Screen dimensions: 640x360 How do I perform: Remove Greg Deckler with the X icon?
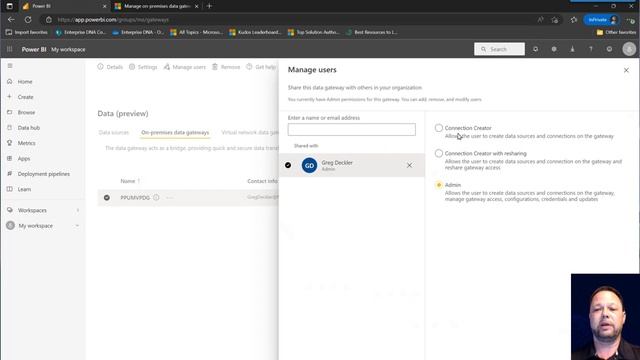coord(409,165)
